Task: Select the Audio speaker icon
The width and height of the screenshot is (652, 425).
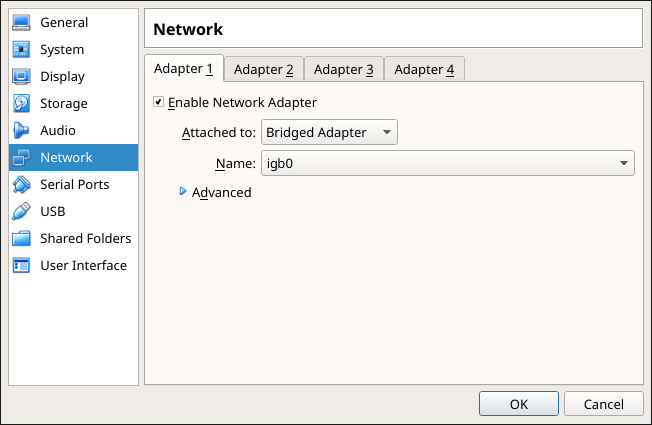Action: point(22,131)
